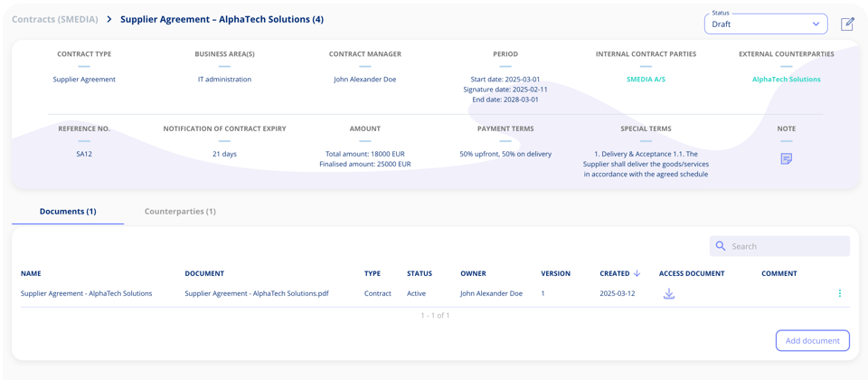
Task: Click 'Signature date: 2025-02-11'
Action: [505, 90]
